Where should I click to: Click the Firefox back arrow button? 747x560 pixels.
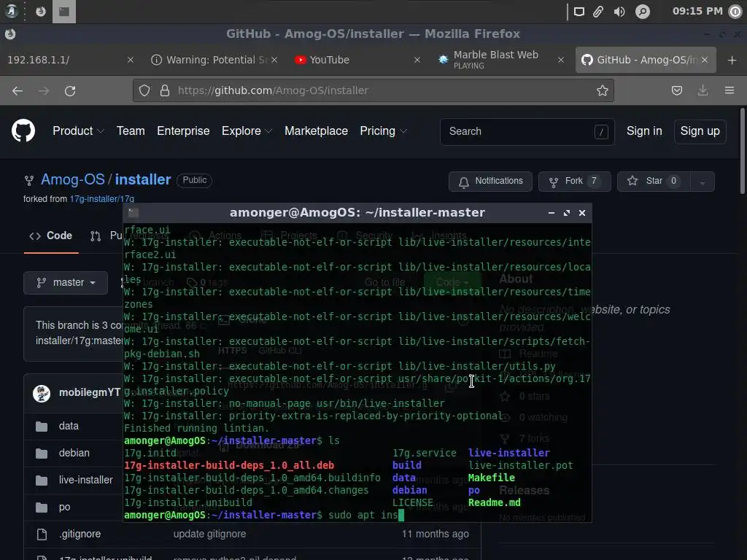pyautogui.click(x=18, y=90)
